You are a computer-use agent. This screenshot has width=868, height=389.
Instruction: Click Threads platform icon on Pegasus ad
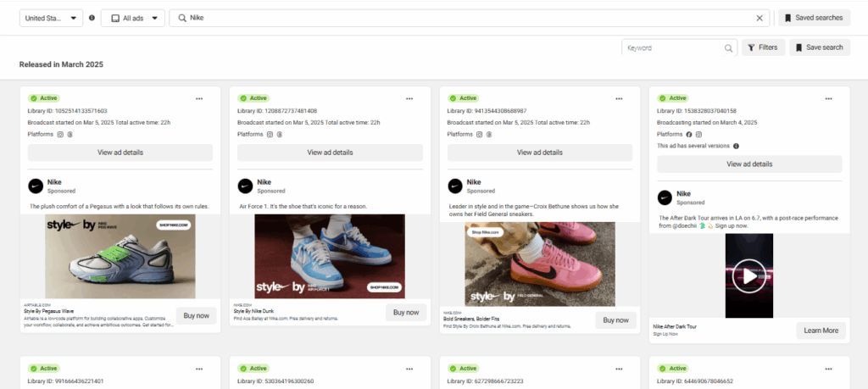pos(70,135)
